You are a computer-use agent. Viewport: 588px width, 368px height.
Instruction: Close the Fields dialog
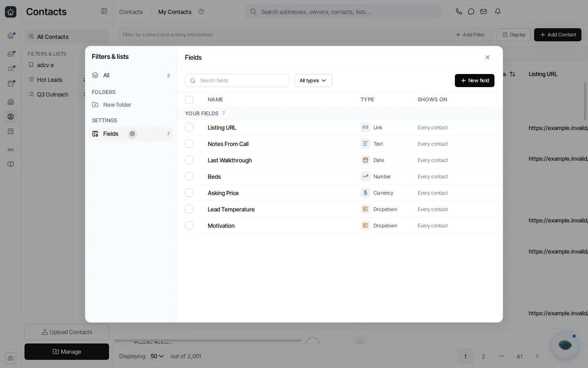(488, 57)
